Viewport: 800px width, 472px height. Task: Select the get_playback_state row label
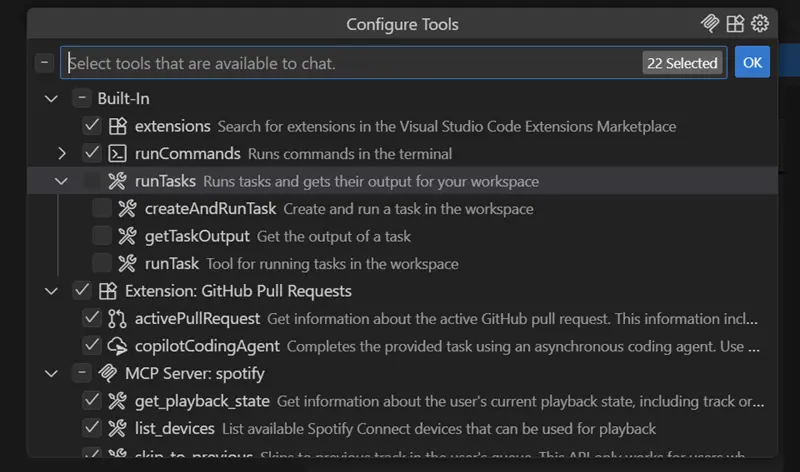[x=202, y=401]
